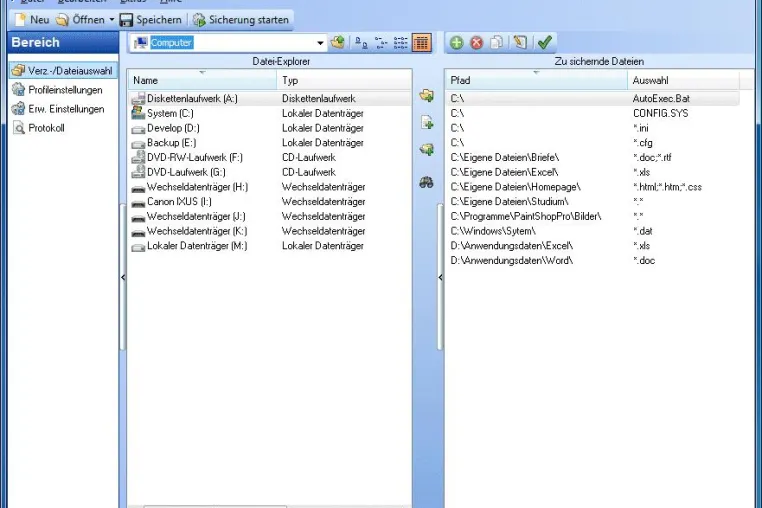
Task: Click the add folder to backup icon
Action: click(427, 95)
